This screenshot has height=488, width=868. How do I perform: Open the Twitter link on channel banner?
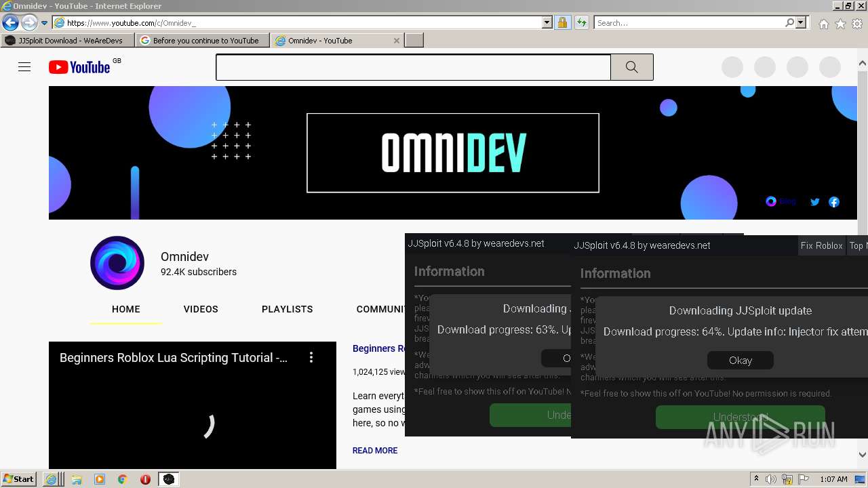coord(815,201)
